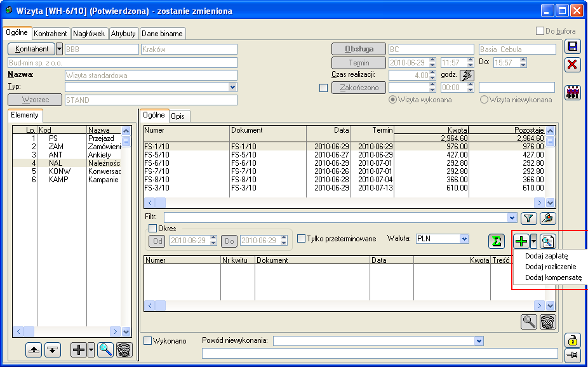
Task: Open the filter builder wrench icon
Action: 548,218
